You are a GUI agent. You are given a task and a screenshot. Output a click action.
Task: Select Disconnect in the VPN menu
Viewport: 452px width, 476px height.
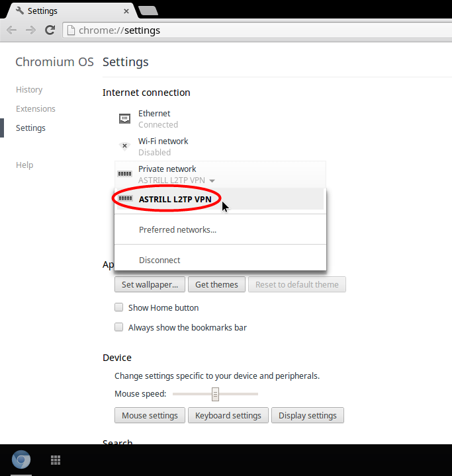point(159,260)
